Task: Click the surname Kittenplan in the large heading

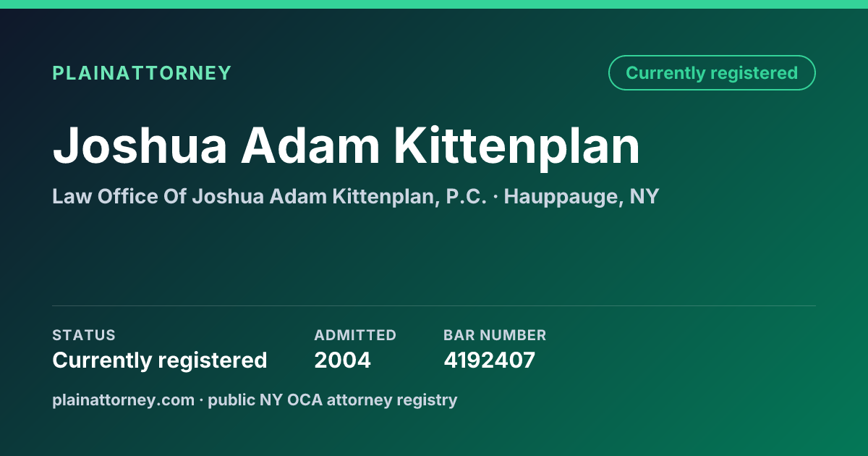Action: (x=517, y=145)
